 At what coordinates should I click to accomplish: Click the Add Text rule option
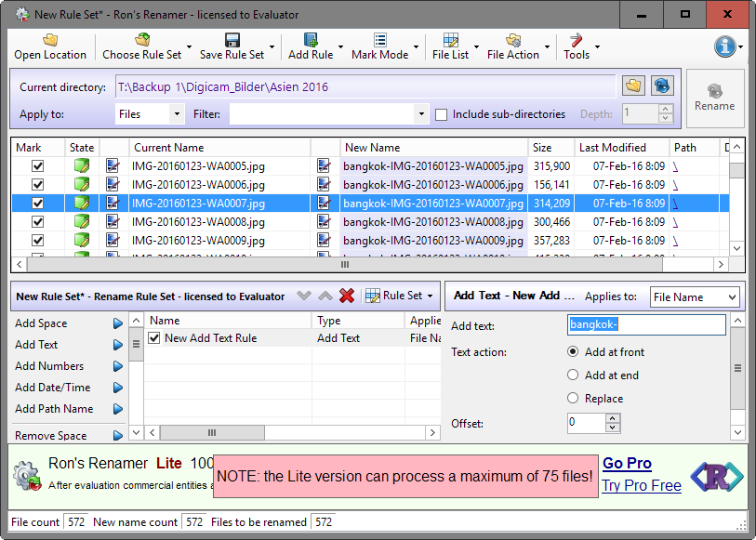point(36,345)
